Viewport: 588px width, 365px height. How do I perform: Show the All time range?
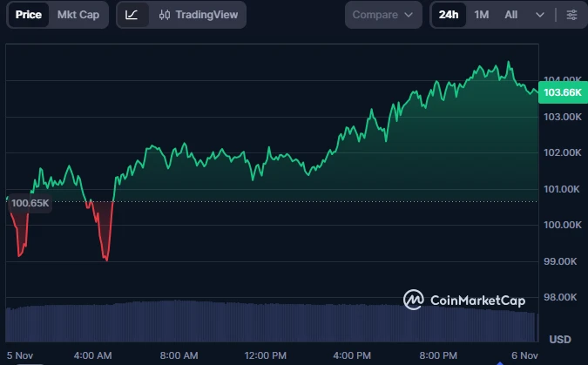click(511, 15)
